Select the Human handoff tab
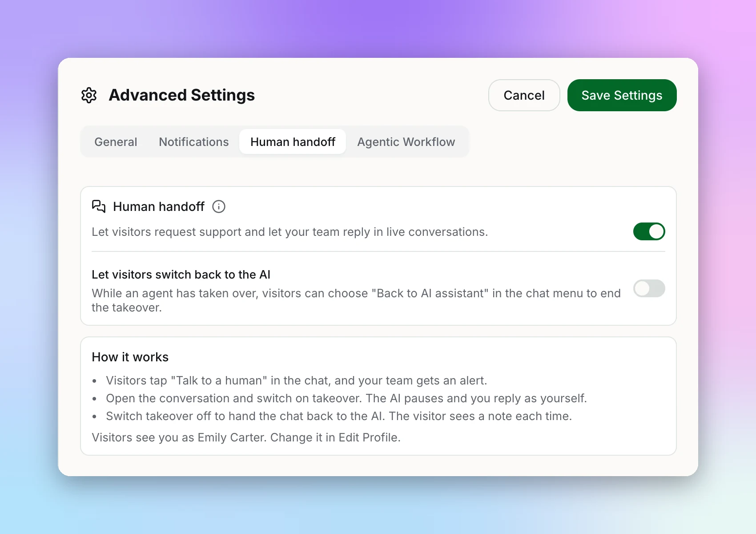The image size is (756, 534). tap(293, 142)
